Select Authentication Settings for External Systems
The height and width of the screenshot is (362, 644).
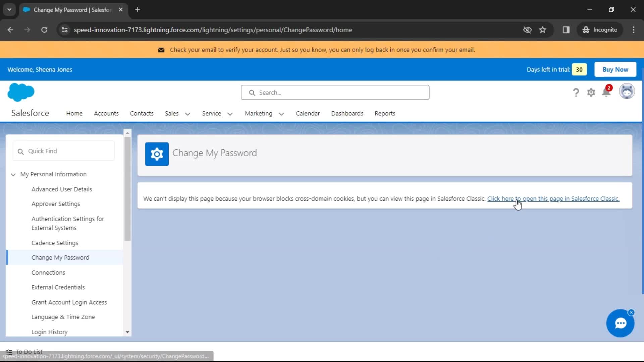[x=68, y=223]
